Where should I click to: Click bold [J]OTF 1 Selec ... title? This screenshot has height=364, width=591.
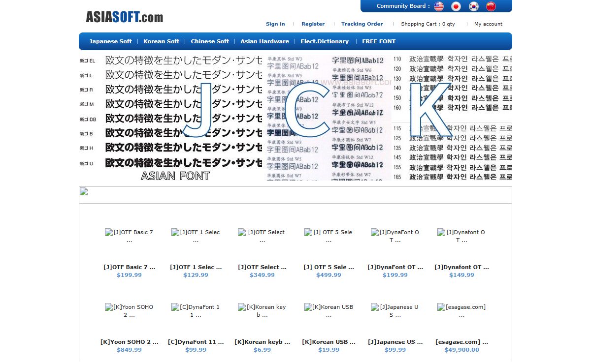point(196,267)
